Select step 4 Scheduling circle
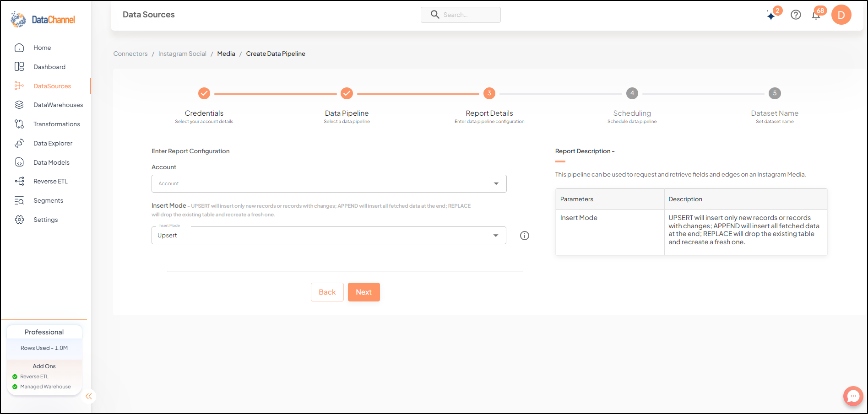The width and height of the screenshot is (868, 414). [632, 93]
